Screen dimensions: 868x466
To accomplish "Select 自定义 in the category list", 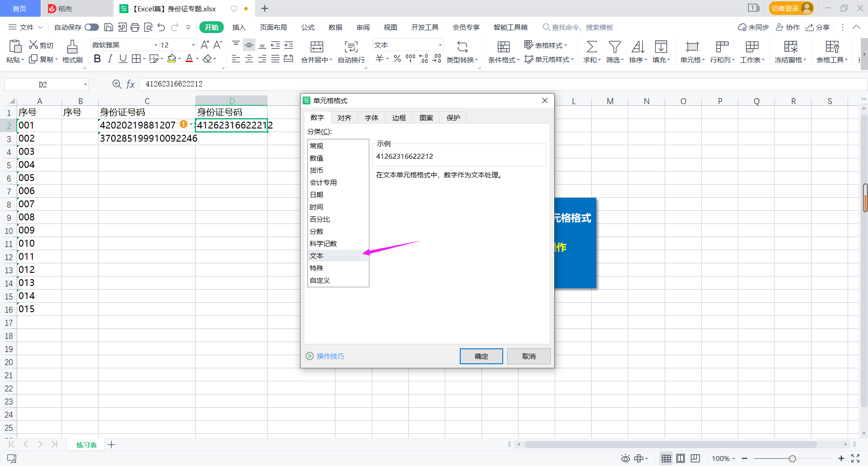I will pos(338,280).
